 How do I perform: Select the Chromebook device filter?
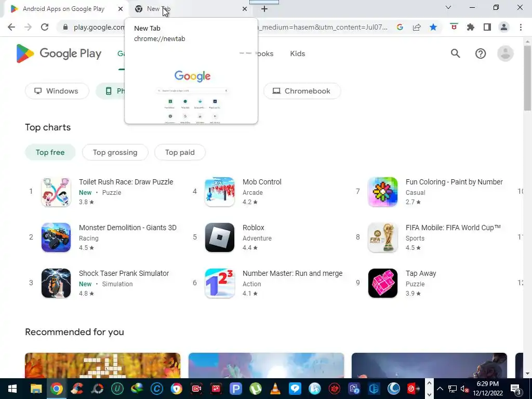tap(302, 91)
